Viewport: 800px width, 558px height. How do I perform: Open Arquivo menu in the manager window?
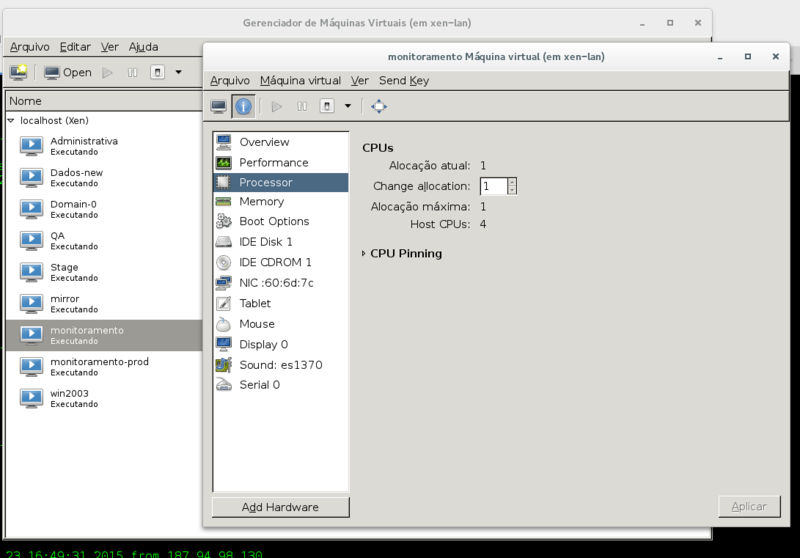(x=30, y=47)
